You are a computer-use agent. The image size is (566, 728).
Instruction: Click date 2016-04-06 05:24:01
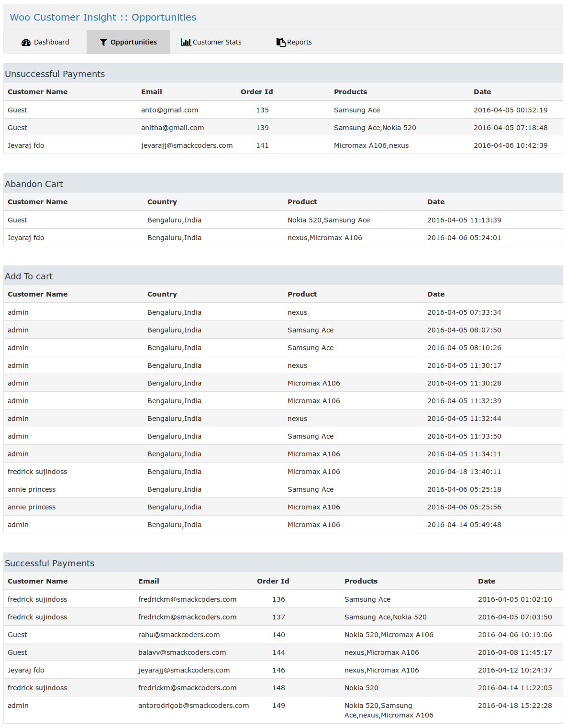coord(464,238)
